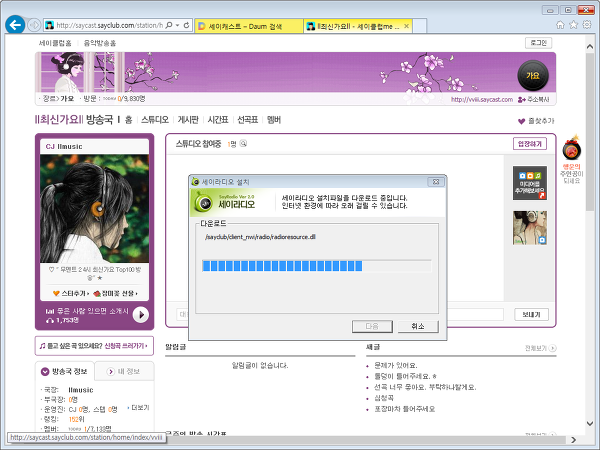Click the browser forward arrow button
The height and width of the screenshot is (450, 600).
click(x=34, y=25)
